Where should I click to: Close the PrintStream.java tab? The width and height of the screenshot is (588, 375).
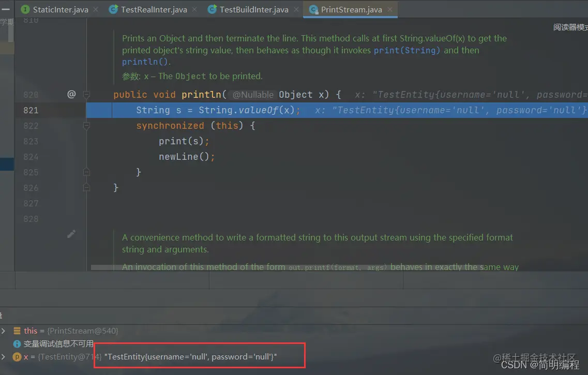389,9
